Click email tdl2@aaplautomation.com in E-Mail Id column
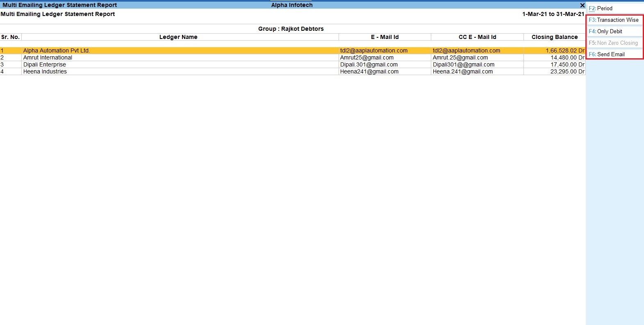The width and height of the screenshot is (644, 325). click(373, 50)
